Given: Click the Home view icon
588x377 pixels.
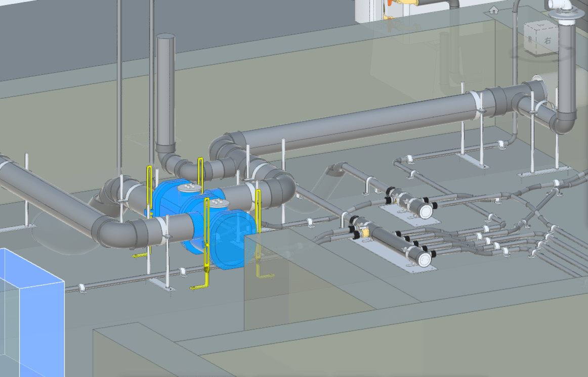Looking at the screenshot, I should coord(493,10).
